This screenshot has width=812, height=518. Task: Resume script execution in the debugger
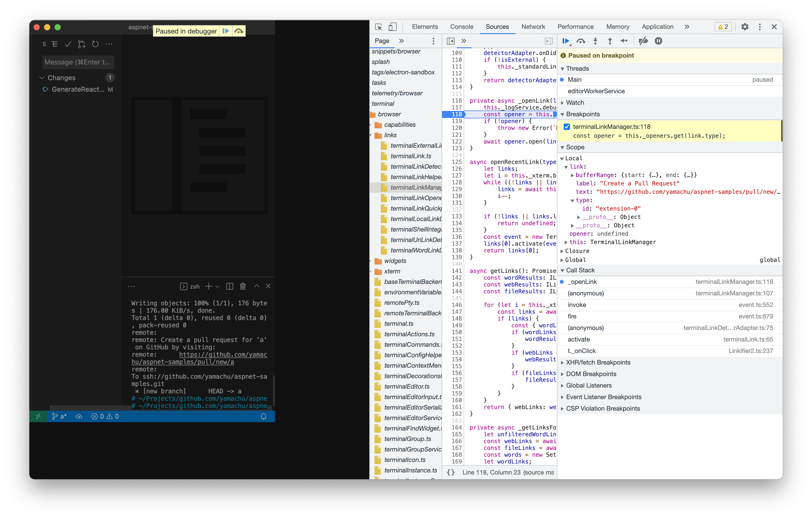point(566,41)
